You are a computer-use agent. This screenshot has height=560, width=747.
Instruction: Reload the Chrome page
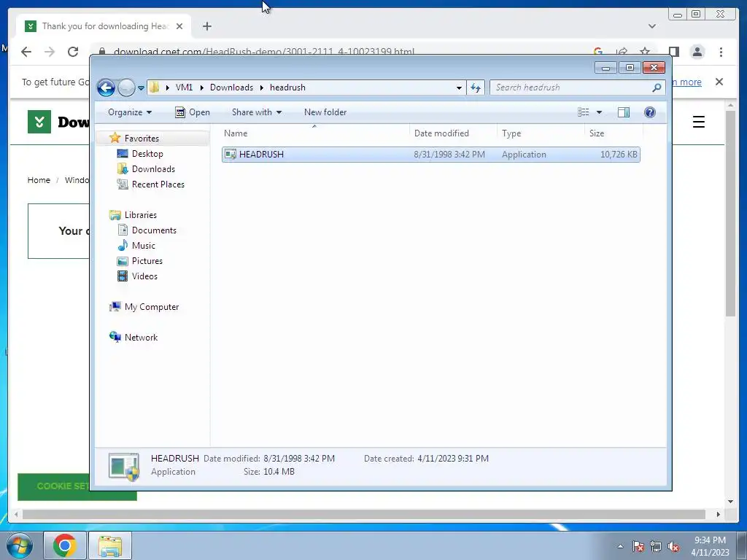point(73,52)
